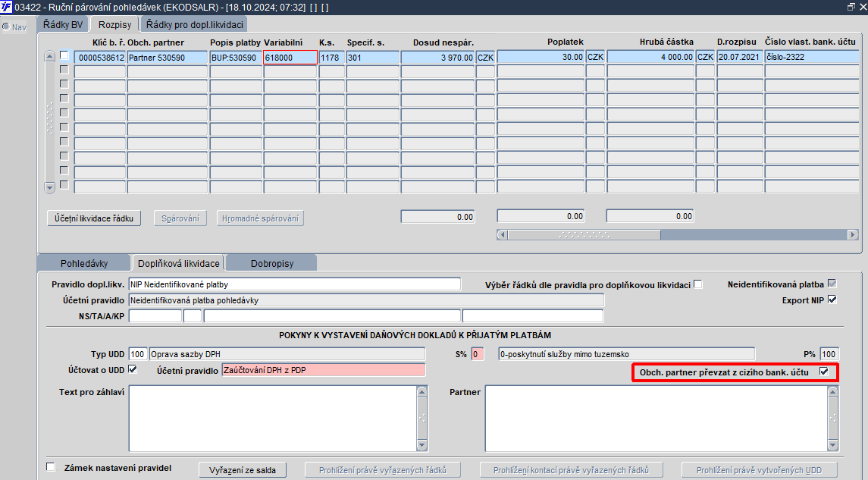Toggle Výběr řádků dle pravidla checkbox
The image size is (868, 480).
click(x=698, y=284)
